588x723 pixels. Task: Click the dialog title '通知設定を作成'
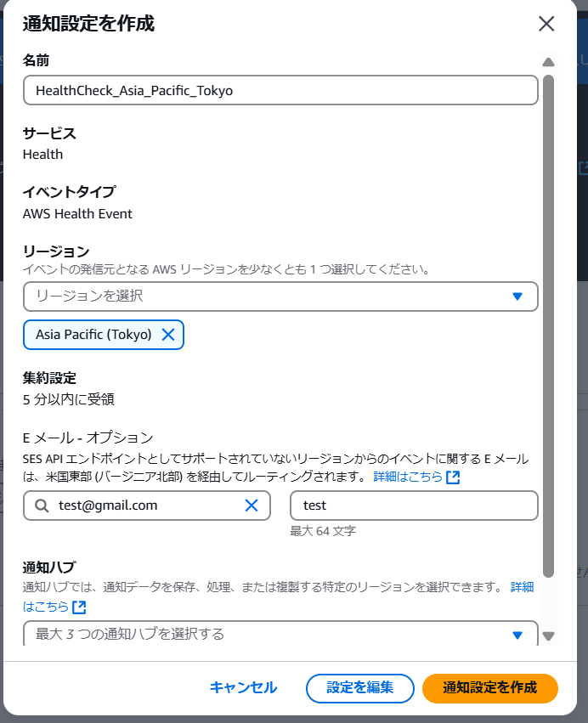(x=88, y=24)
